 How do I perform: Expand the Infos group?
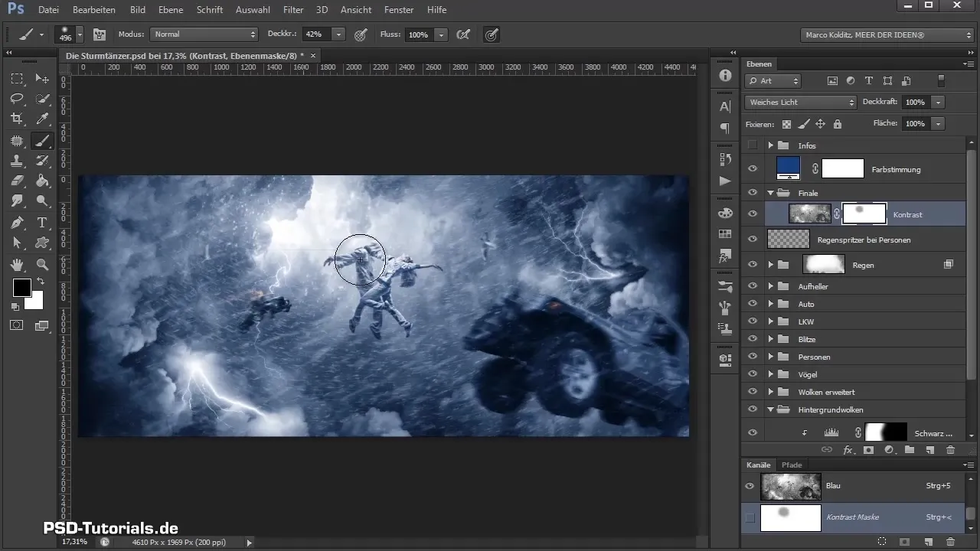pyautogui.click(x=770, y=145)
